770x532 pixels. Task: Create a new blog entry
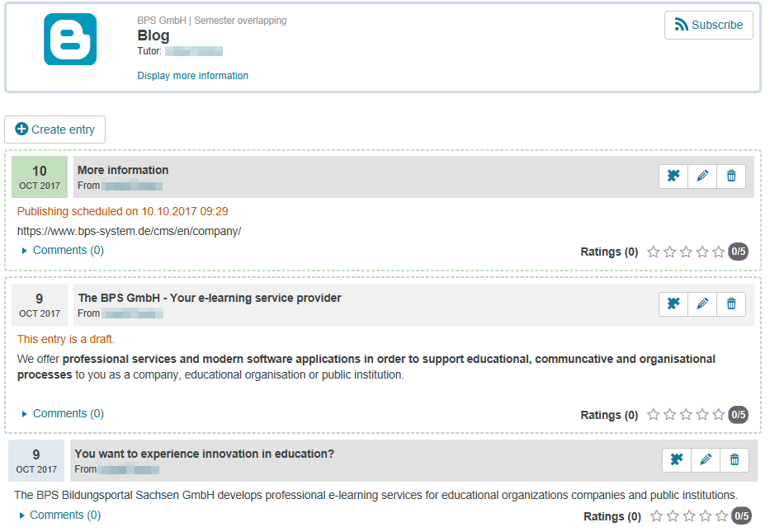[x=54, y=129]
